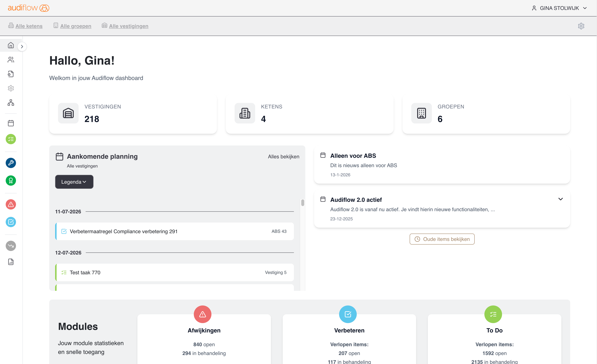Click Oude items bekijken button

click(442, 239)
